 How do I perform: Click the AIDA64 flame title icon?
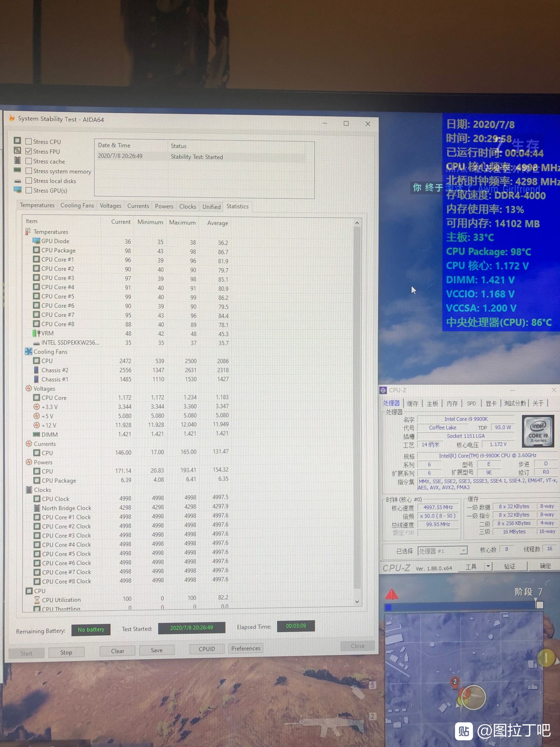tap(12, 118)
